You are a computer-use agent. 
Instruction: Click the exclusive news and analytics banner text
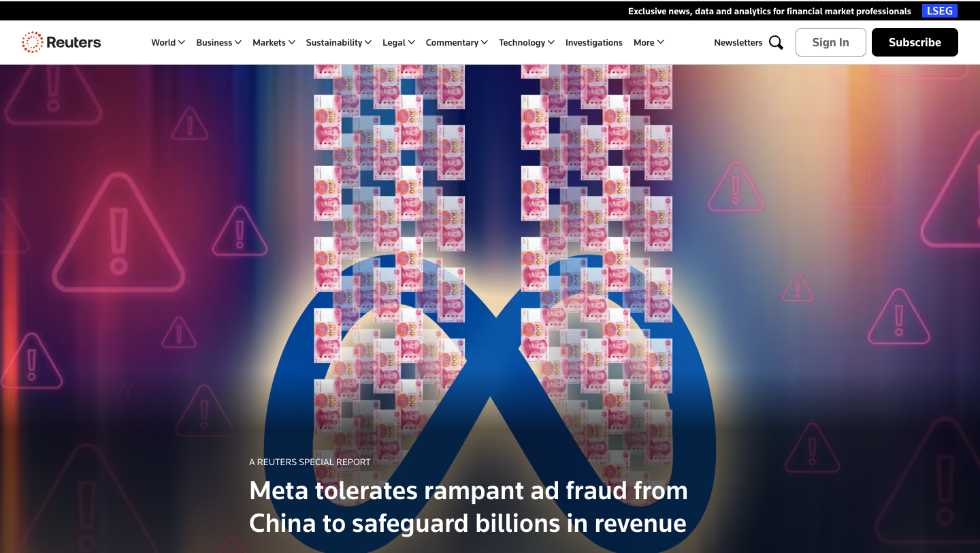pyautogui.click(x=769, y=11)
